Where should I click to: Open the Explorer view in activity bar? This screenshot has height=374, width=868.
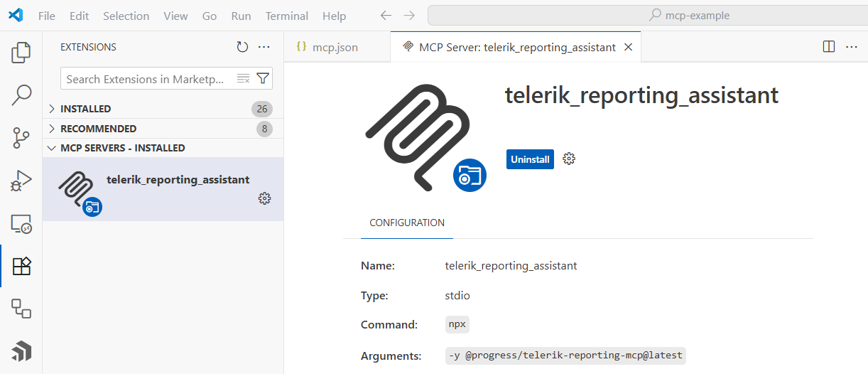[x=21, y=52]
